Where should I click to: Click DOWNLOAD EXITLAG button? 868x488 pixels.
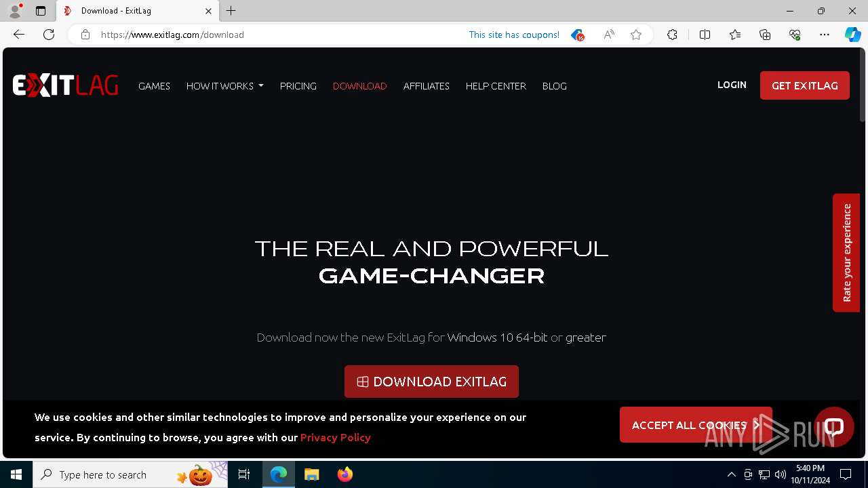[x=431, y=382]
